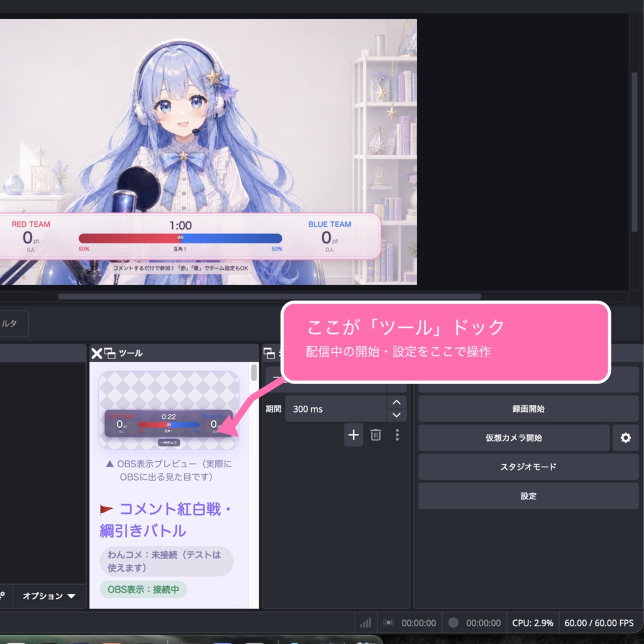Add a transition with the plus icon
644x644 pixels.
353,435
